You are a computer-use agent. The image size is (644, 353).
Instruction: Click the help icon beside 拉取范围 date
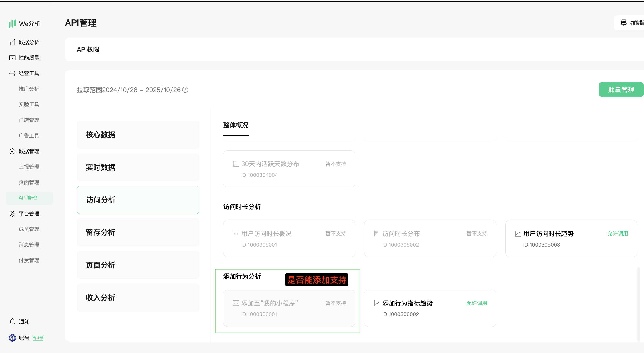tap(185, 90)
